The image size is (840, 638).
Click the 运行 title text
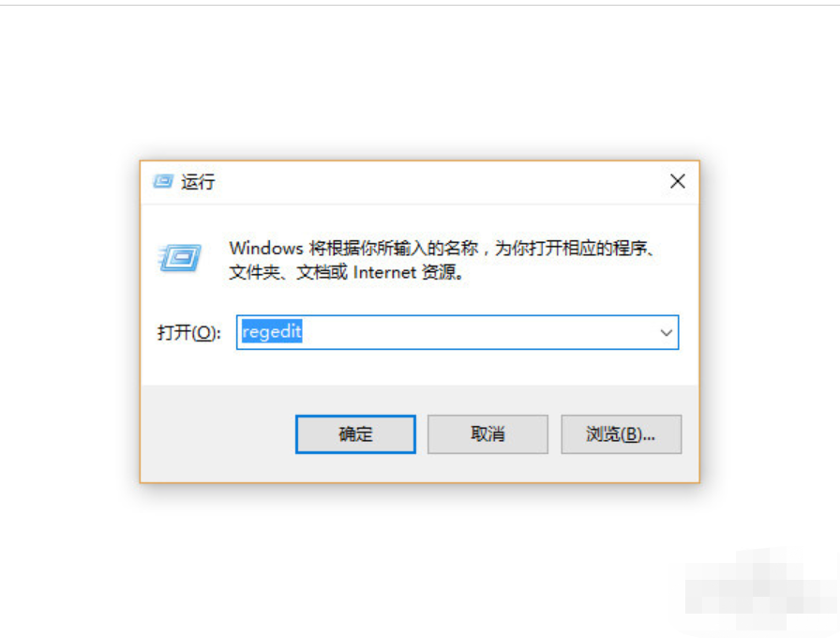pos(198,182)
